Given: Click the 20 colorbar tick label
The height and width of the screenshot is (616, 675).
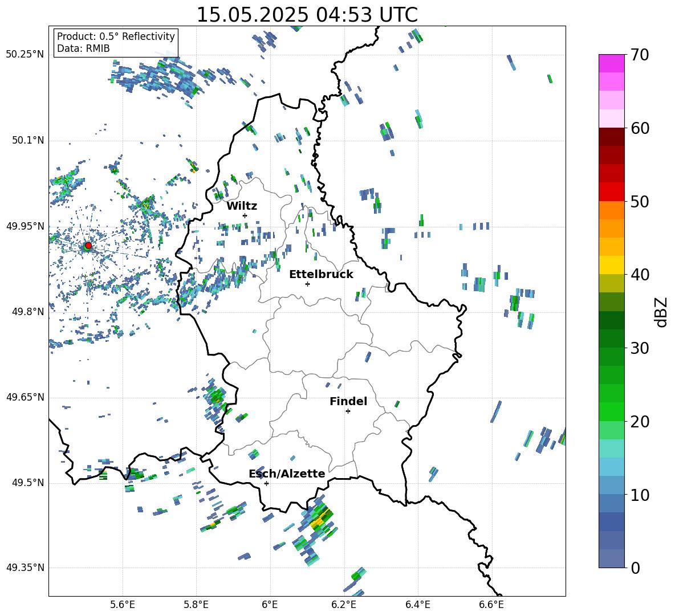Looking at the screenshot, I should (x=640, y=422).
